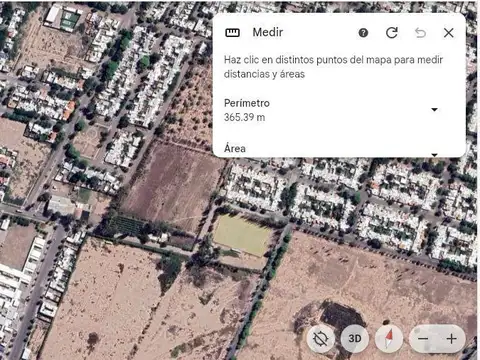Close the Medir measurement panel
This screenshot has width=480, height=360.
coord(449,33)
